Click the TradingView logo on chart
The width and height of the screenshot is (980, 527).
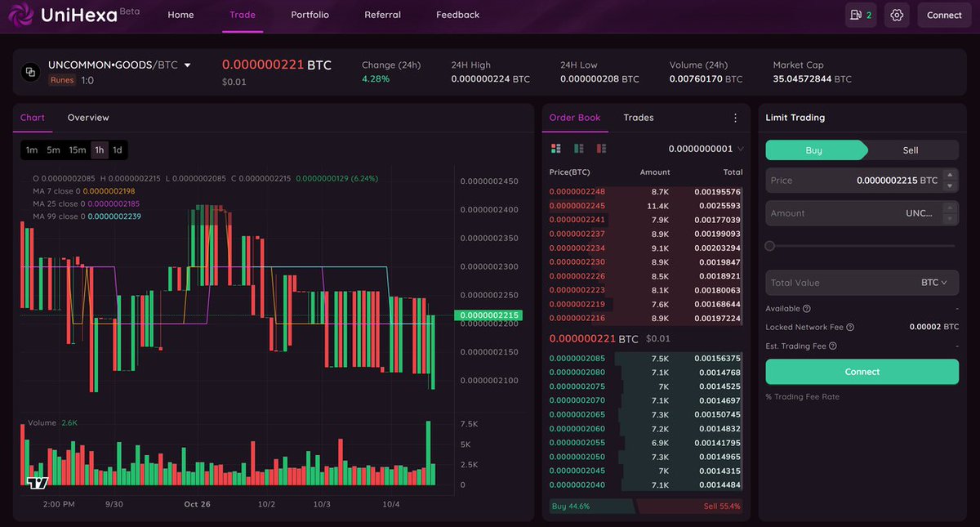(38, 483)
